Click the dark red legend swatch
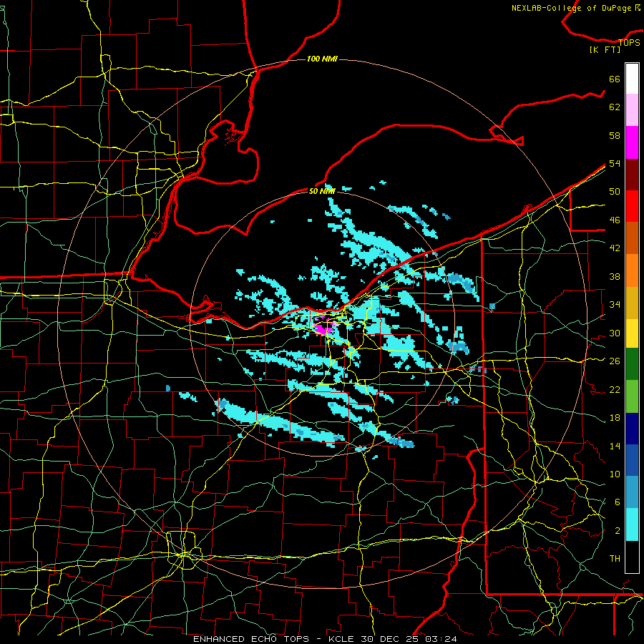This screenshot has width=644, height=644. coord(632,174)
